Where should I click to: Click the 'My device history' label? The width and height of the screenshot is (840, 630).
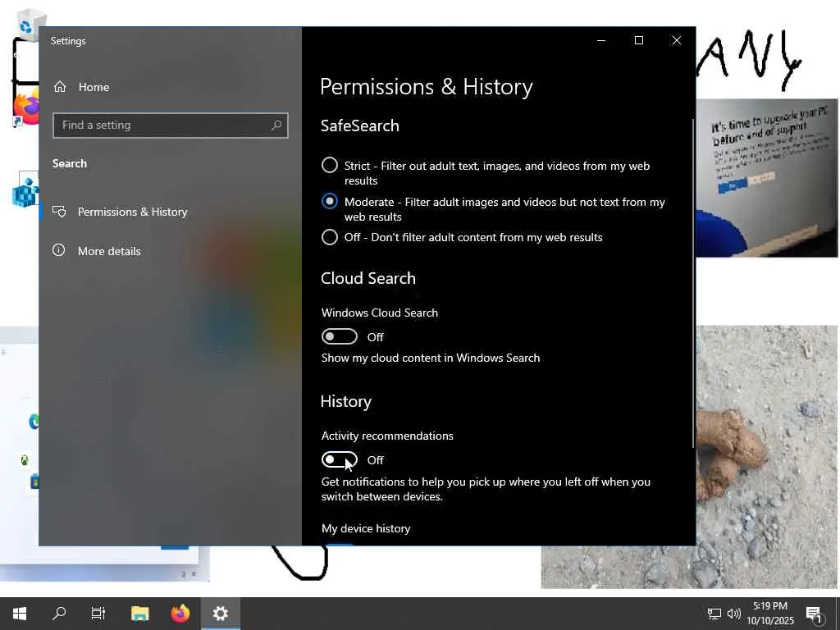coord(366,528)
